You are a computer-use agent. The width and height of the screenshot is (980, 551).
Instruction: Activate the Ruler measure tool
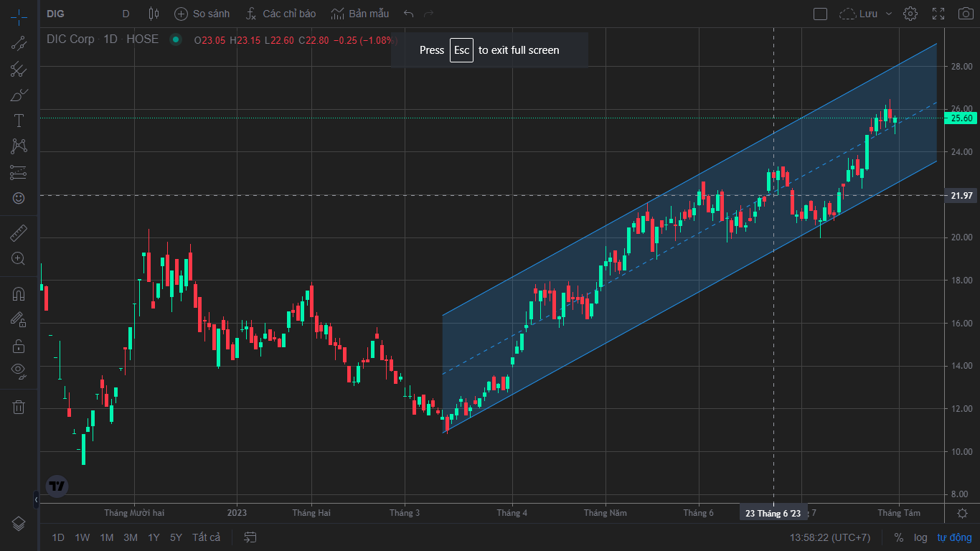click(x=19, y=233)
